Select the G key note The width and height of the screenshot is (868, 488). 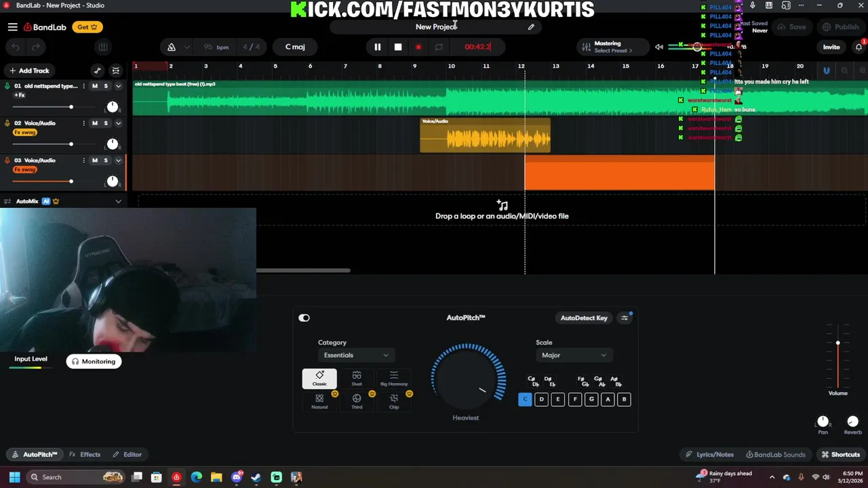click(591, 399)
